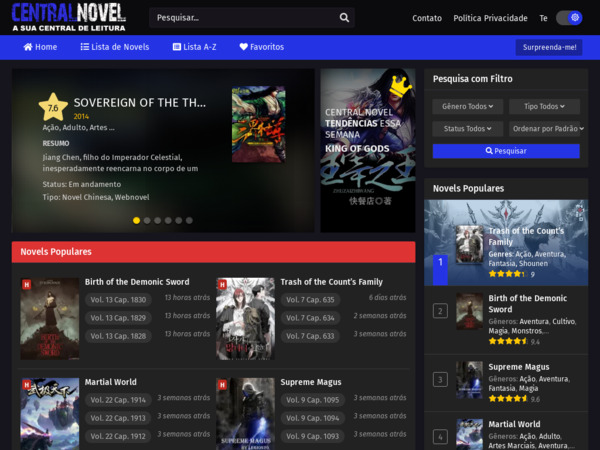This screenshot has height=450, width=600.
Task: Click the search magnifier icon
Action: pyautogui.click(x=344, y=18)
